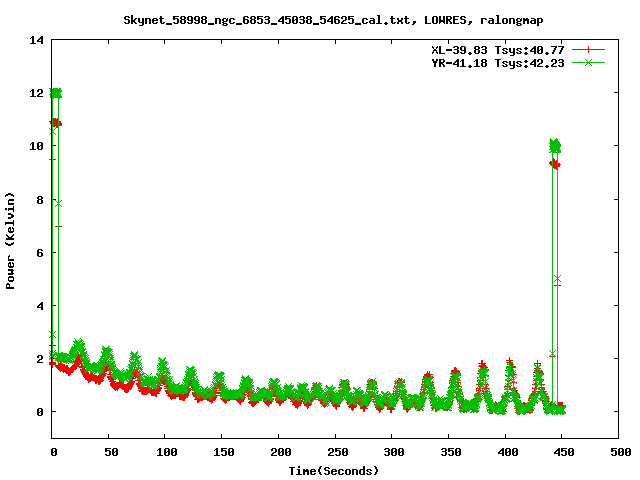Click the Power (Kelvin) axis label
This screenshot has width=640, height=480.
point(10,240)
